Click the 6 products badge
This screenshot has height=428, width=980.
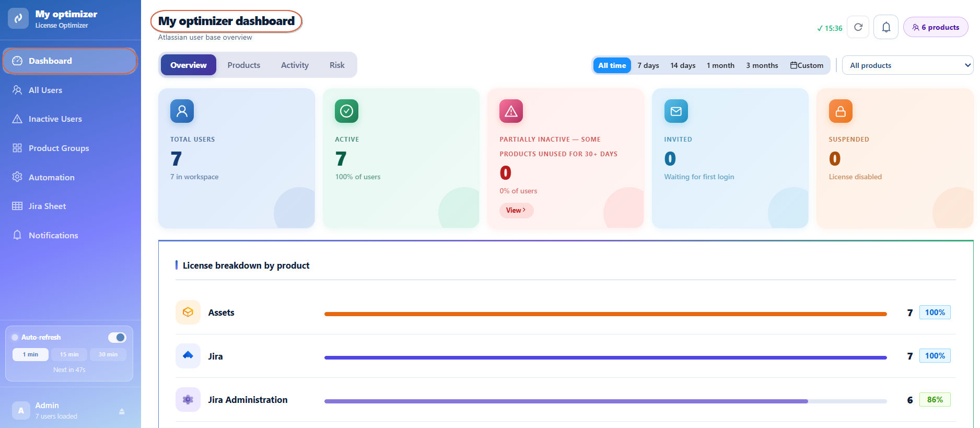[x=936, y=27]
